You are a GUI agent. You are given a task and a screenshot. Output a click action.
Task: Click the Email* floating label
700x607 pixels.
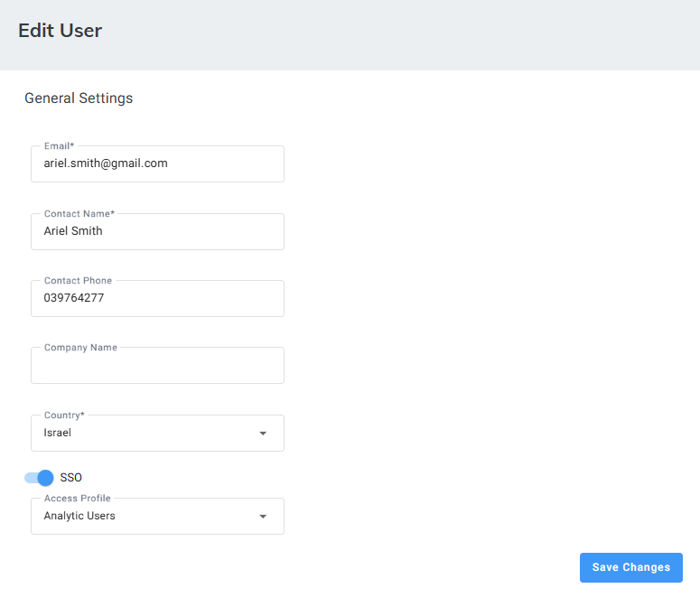[x=60, y=146]
